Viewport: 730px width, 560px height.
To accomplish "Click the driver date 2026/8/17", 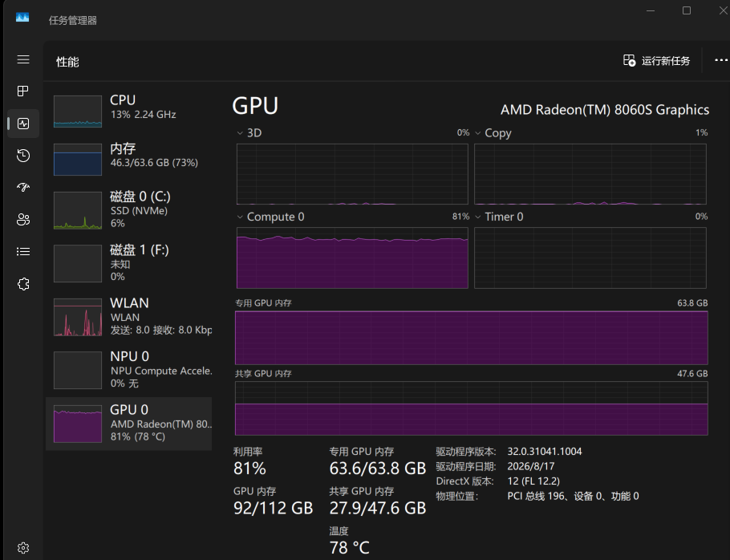I will (531, 466).
